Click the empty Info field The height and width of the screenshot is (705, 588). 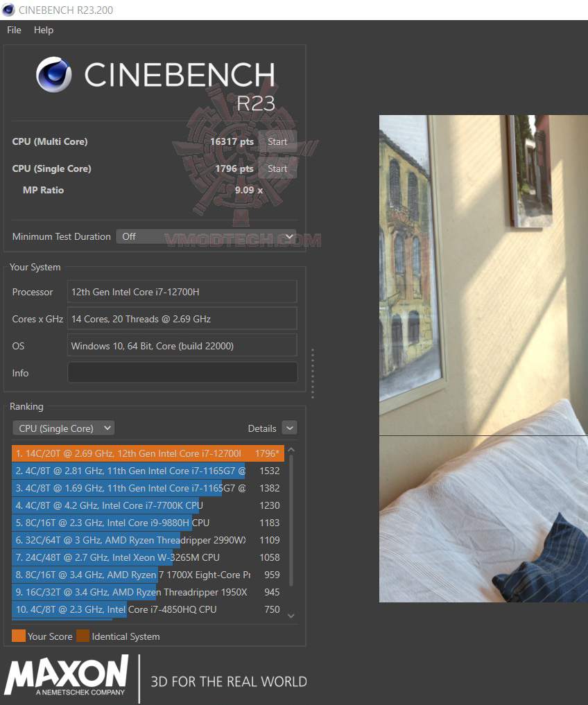(x=182, y=373)
